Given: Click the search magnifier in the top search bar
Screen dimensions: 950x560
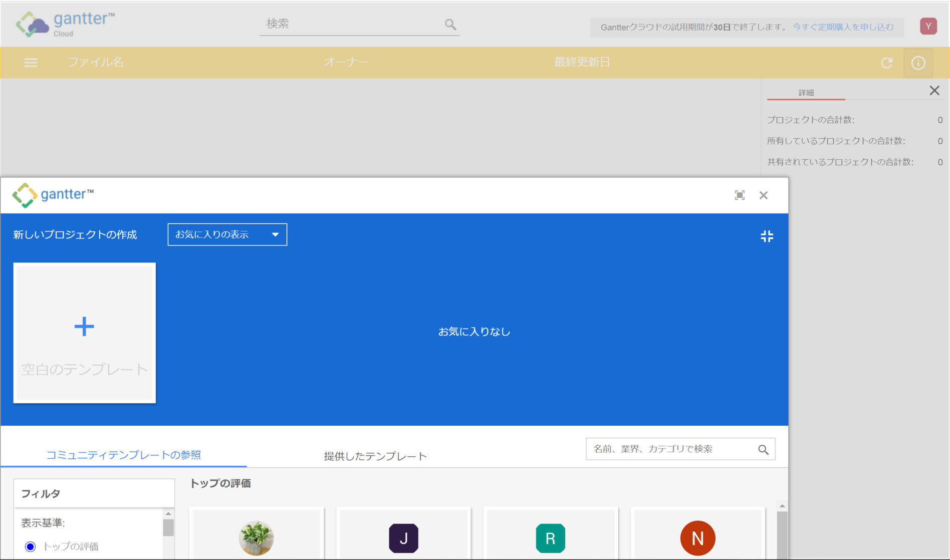Looking at the screenshot, I should 449,24.
